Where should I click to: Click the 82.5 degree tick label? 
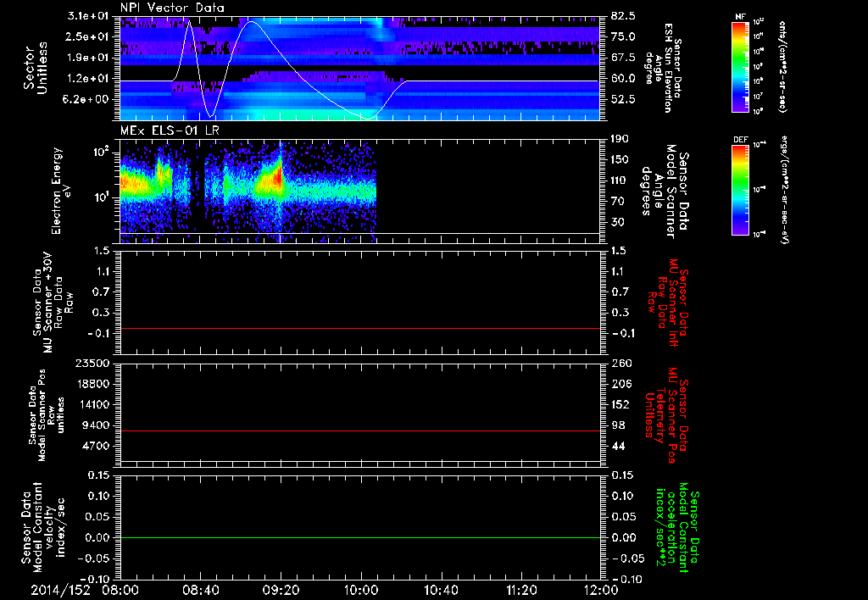tap(623, 16)
